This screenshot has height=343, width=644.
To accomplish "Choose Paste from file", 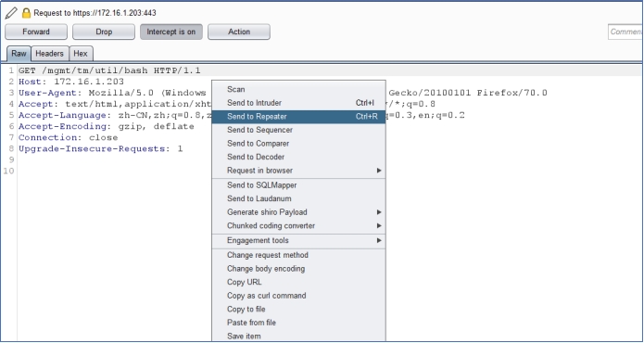I will point(298,323).
